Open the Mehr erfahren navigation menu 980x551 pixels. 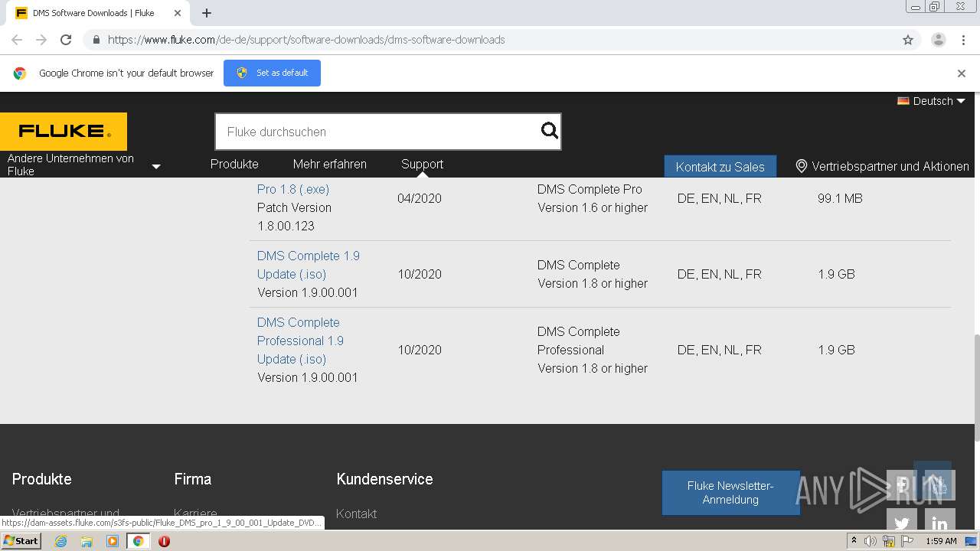[x=329, y=164]
